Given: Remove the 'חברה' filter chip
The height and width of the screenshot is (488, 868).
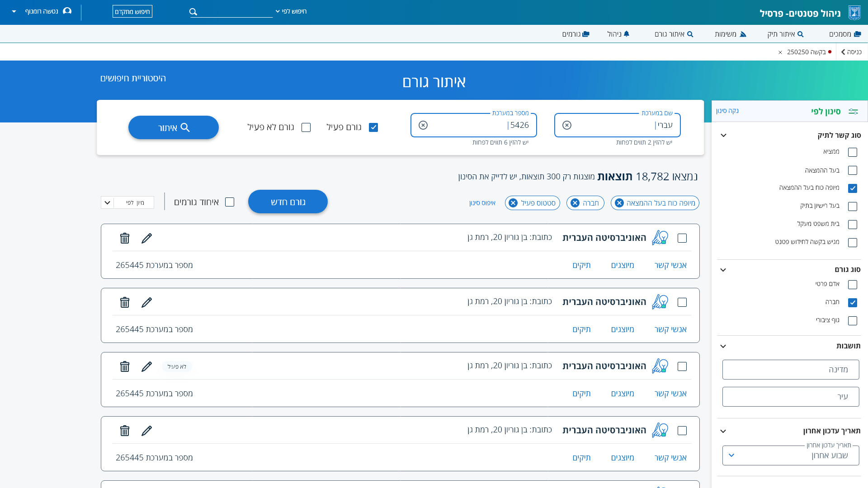Looking at the screenshot, I should 575,203.
